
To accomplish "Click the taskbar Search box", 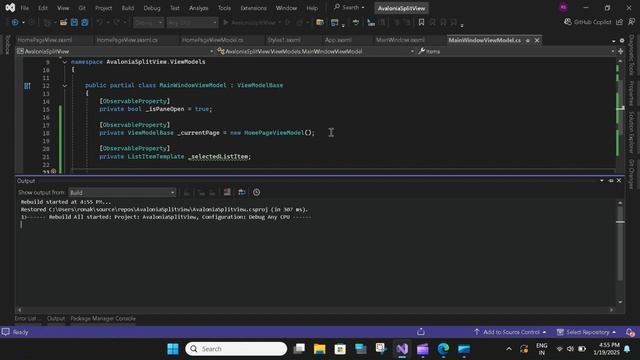I will coord(236,349).
